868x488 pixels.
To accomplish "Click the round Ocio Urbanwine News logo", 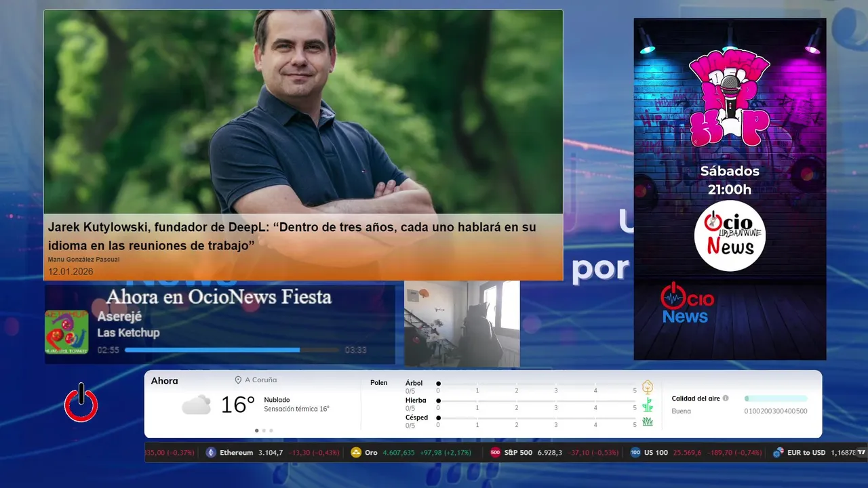I will coord(730,236).
